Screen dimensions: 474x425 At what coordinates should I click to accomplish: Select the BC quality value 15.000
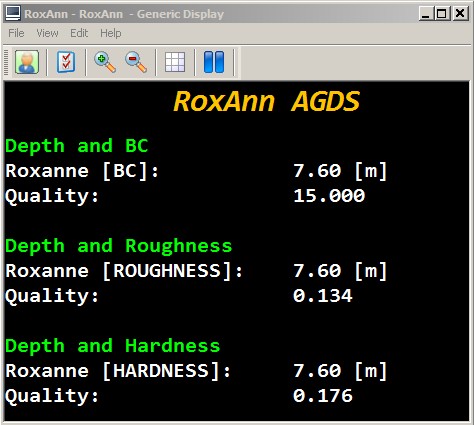click(329, 196)
